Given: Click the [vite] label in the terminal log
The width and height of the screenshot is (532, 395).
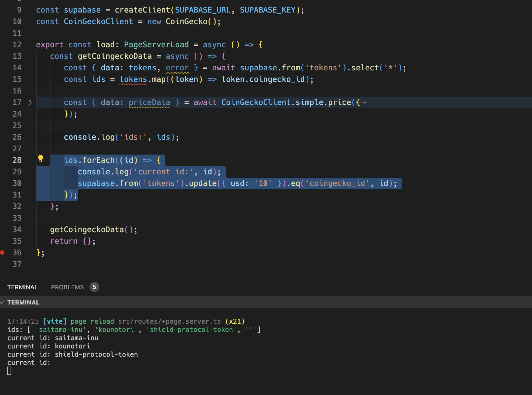Looking at the screenshot, I should click(x=55, y=321).
